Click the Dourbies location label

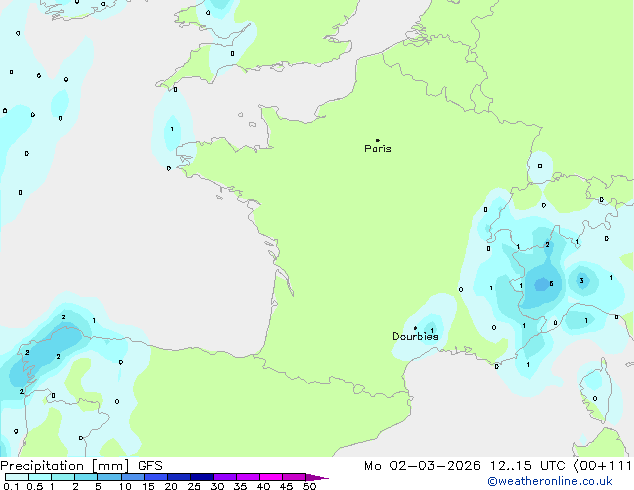click(415, 336)
